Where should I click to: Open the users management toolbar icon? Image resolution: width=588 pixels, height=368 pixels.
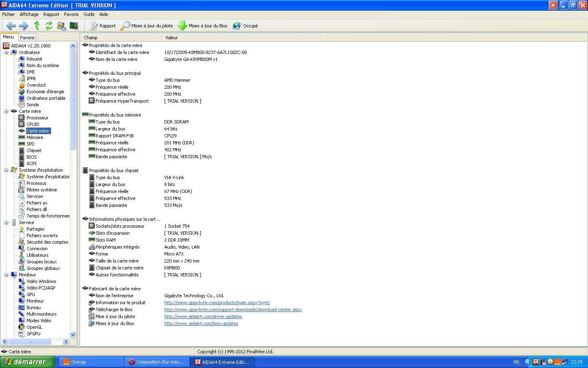click(61, 26)
